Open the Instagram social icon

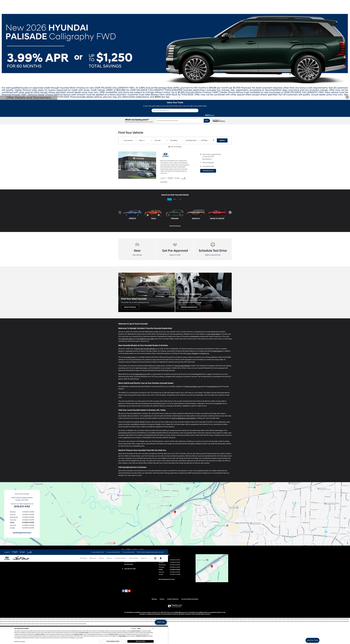coord(126,591)
